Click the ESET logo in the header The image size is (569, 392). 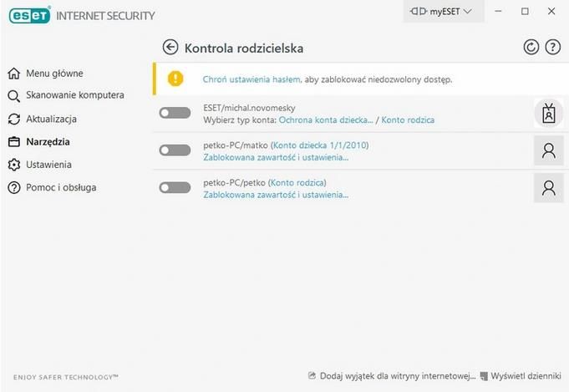[30, 15]
